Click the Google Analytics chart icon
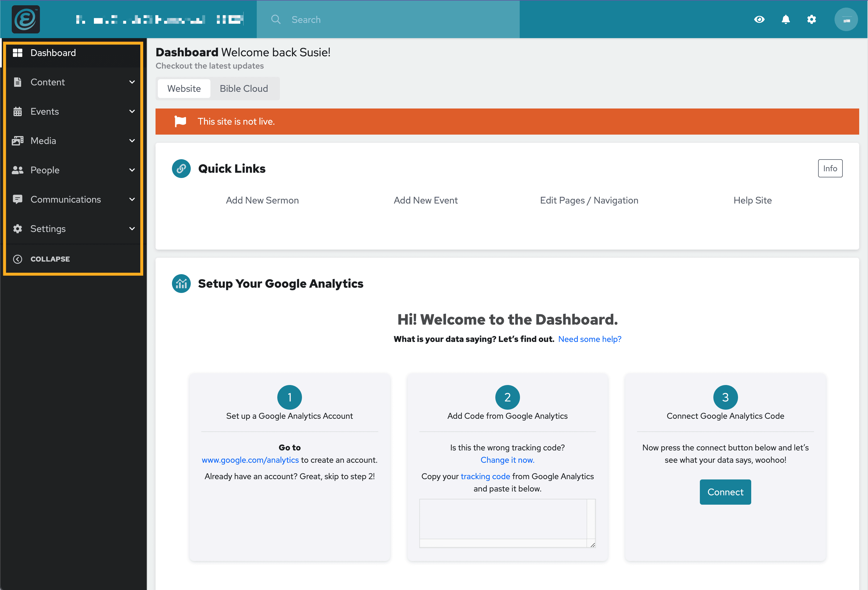Viewport: 868px width, 590px height. pyautogui.click(x=181, y=284)
